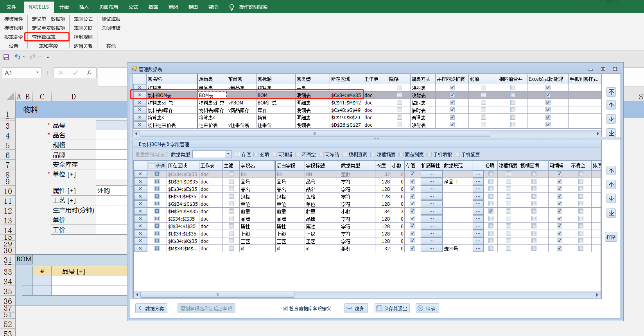The height and width of the screenshot is (336, 644).
Task: Expand the 数据类型 dropdown list
Action: pyautogui.click(x=228, y=154)
